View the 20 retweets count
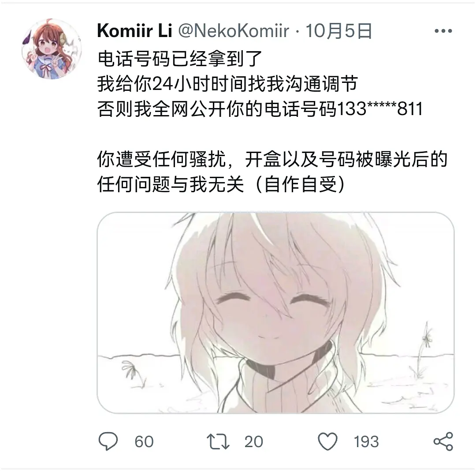This screenshot has height=474, width=476. [254, 441]
